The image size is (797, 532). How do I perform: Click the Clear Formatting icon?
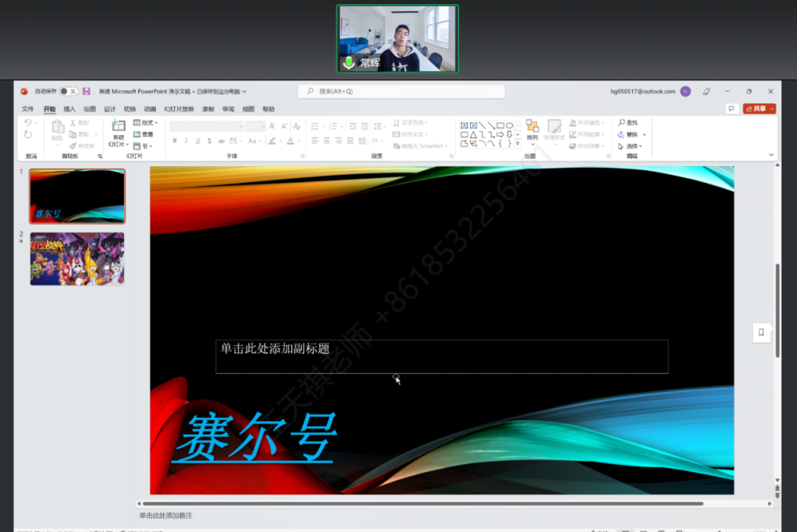297,126
